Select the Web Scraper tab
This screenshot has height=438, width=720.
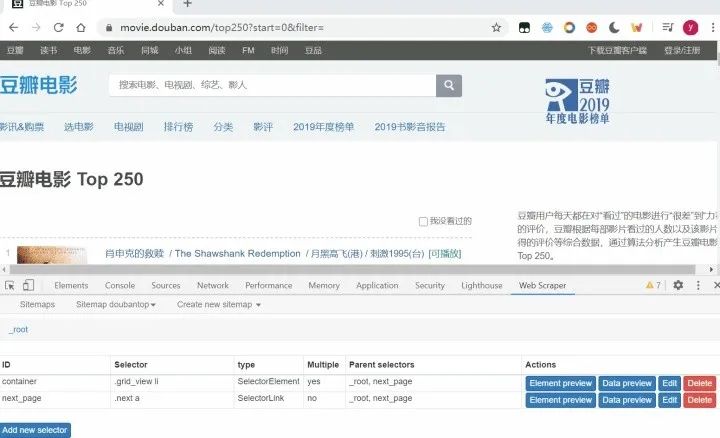tap(542, 285)
